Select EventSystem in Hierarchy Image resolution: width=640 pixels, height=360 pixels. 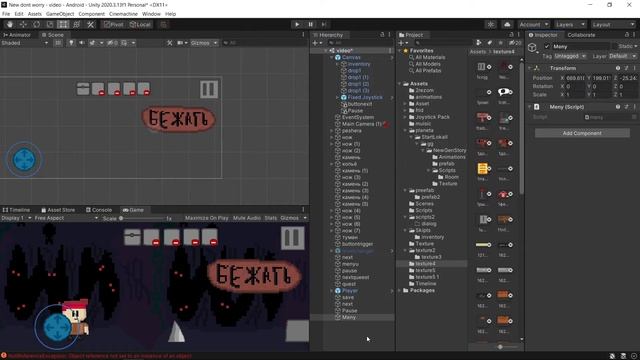coord(358,118)
